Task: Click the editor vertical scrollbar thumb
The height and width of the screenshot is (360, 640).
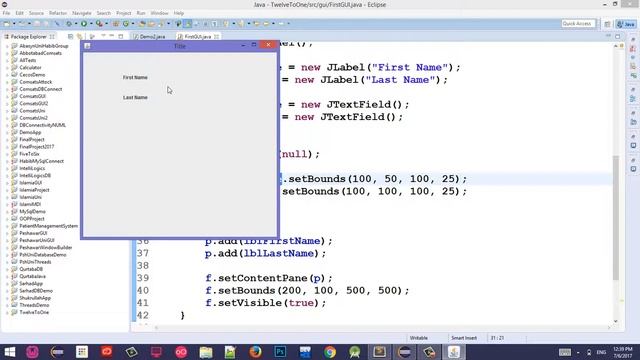Action: tap(616, 217)
